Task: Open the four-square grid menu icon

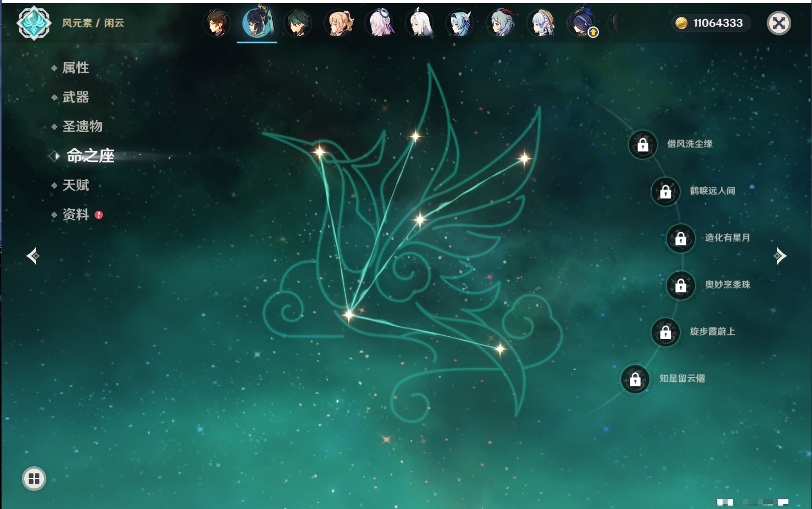Action: tap(34, 479)
